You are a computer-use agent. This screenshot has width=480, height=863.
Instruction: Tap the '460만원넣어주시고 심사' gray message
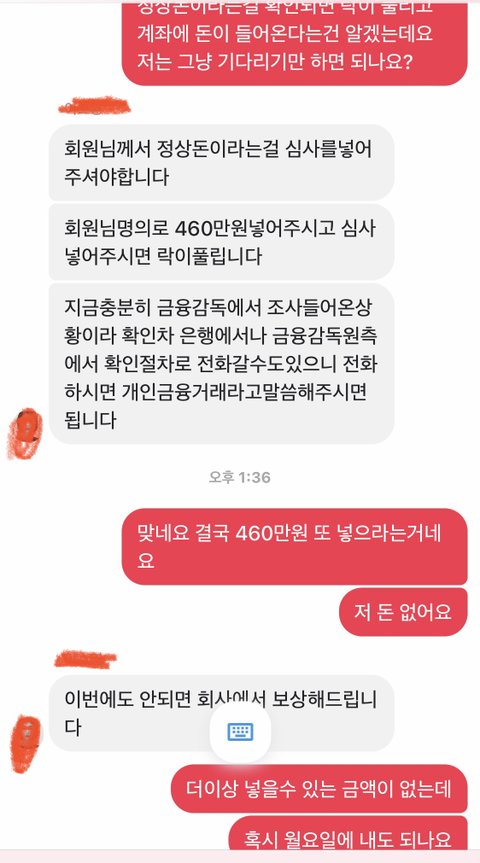pos(221,242)
